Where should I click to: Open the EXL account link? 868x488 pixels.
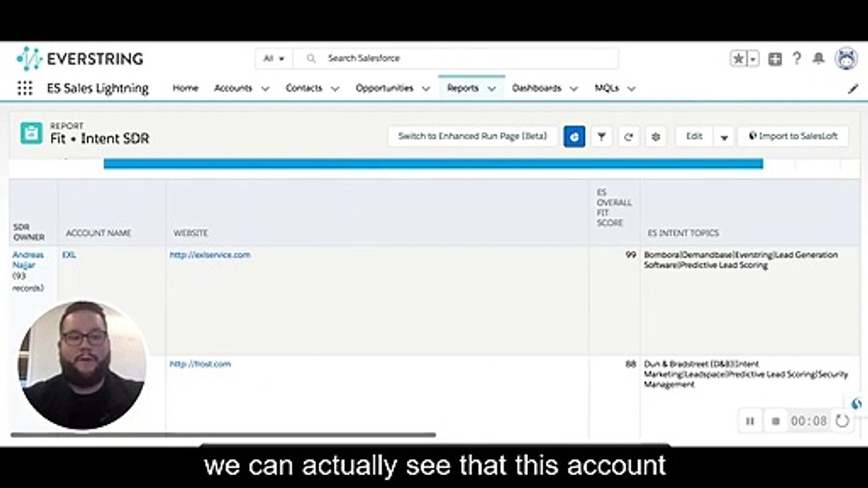[x=69, y=255]
